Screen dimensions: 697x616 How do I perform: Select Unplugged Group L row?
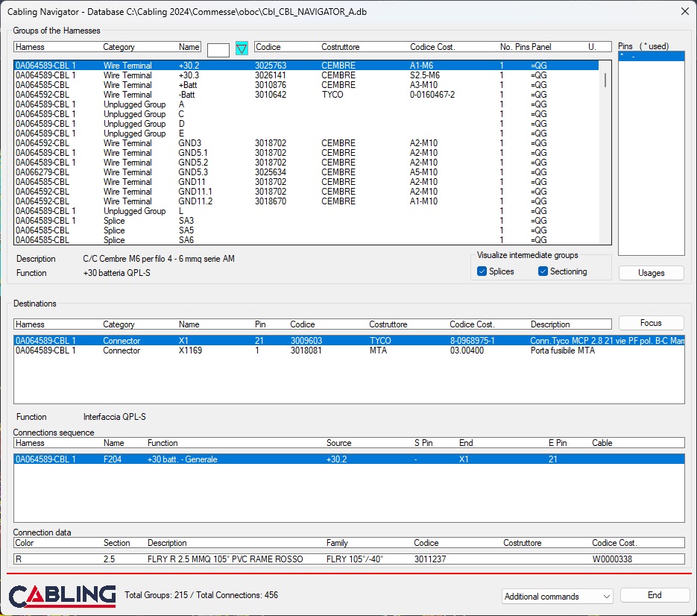[306, 211]
